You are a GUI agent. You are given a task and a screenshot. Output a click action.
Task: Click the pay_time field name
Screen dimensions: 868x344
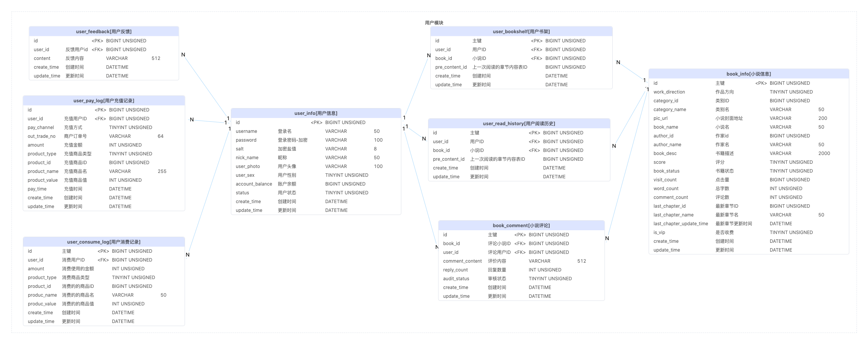pyautogui.click(x=37, y=189)
